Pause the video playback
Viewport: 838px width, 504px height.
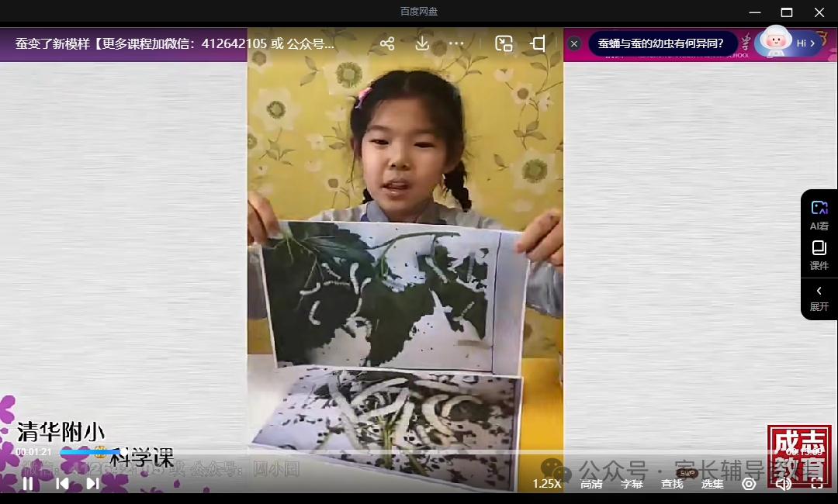(x=28, y=483)
